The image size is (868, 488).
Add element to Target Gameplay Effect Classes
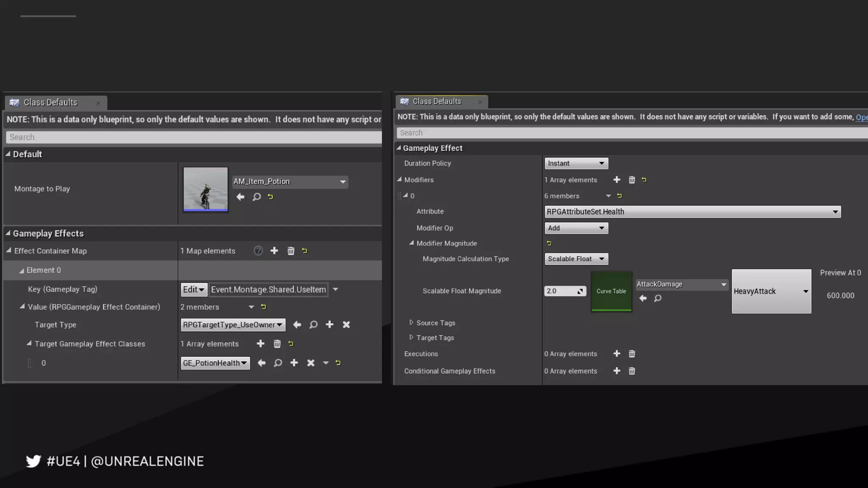(x=261, y=344)
